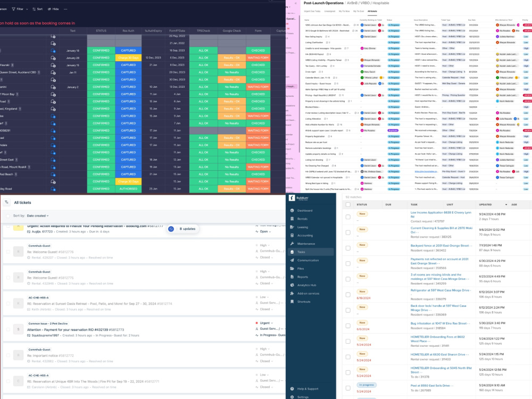The image size is (532, 399).
Task: Click the filter toggle icon beside All tickets
Action: [x=6, y=203]
